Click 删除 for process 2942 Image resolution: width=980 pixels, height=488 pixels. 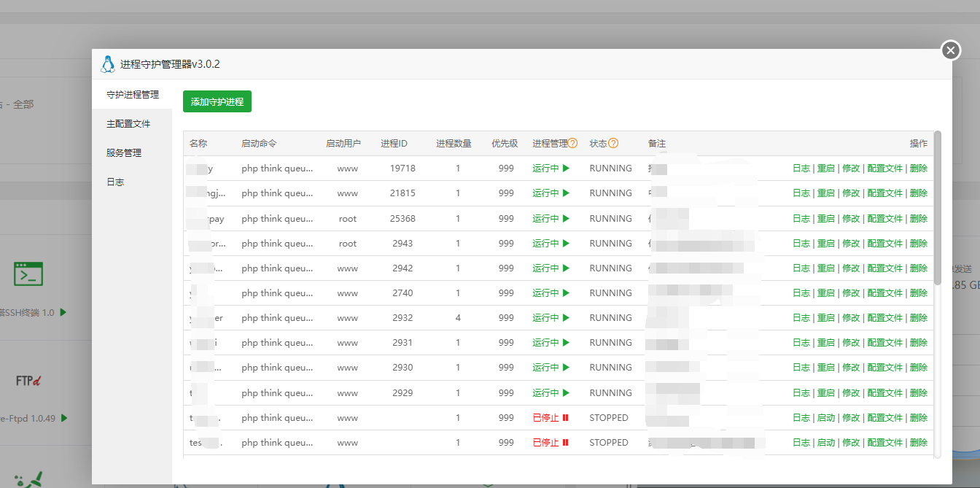tap(919, 268)
